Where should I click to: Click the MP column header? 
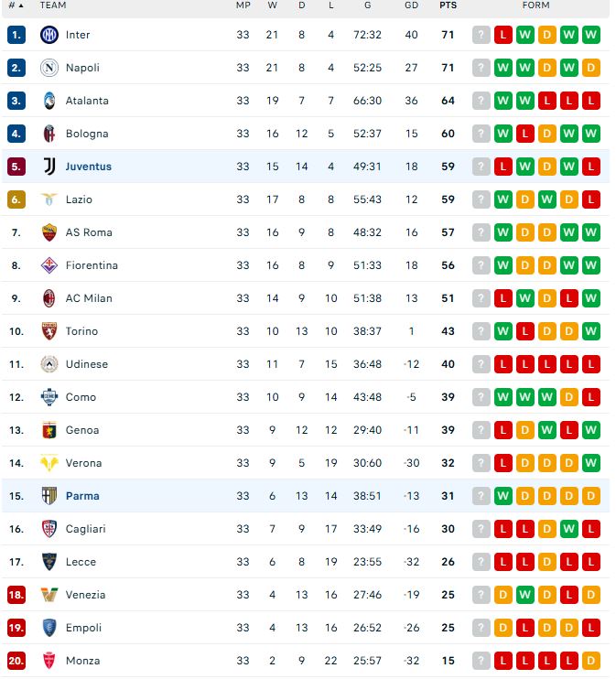(243, 5)
